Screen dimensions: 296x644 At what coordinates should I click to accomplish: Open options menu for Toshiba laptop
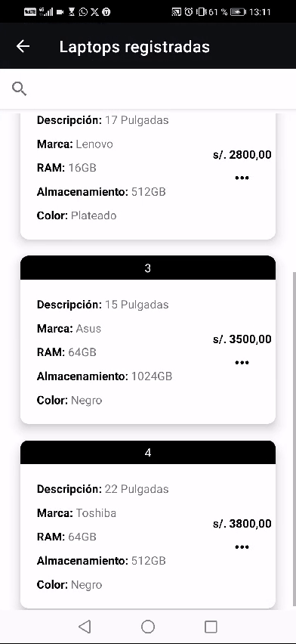pos(242,546)
